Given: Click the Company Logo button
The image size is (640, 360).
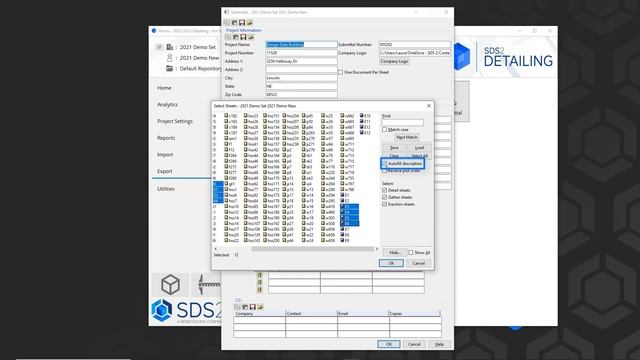Looking at the screenshot, I should tap(394, 61).
